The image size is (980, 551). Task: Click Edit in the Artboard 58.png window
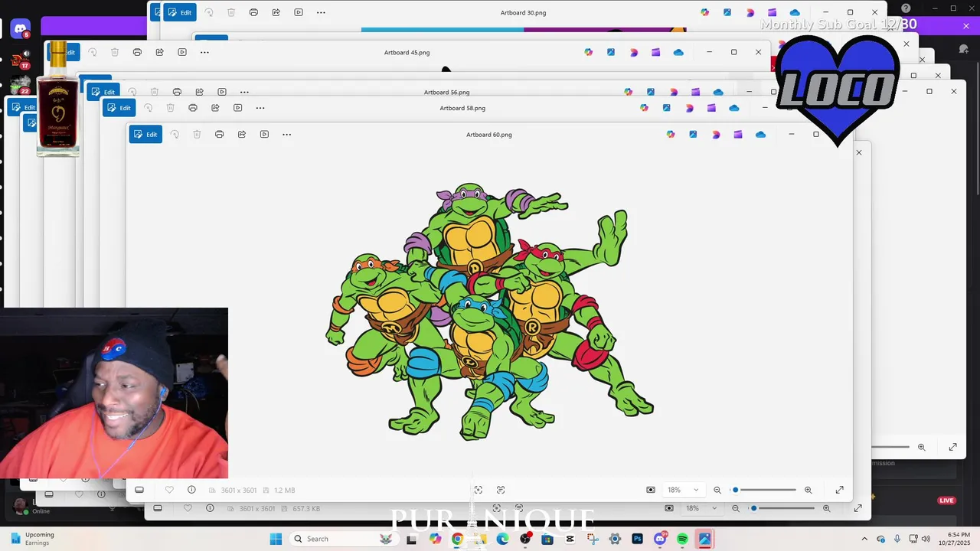(119, 108)
